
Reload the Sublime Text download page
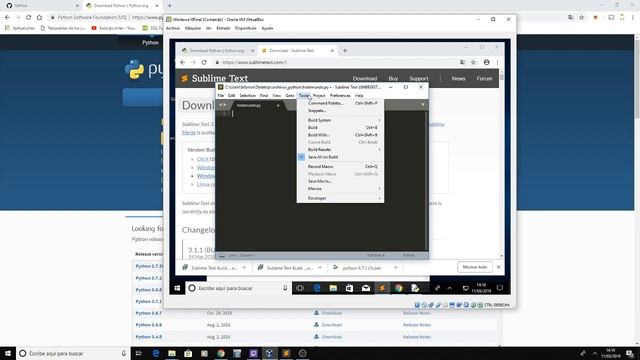[204, 62]
